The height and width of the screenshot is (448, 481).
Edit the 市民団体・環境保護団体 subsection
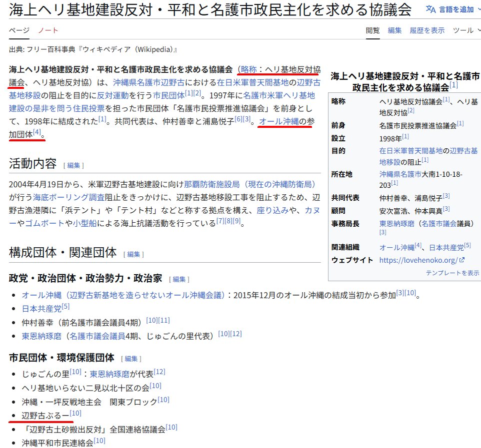(x=131, y=359)
